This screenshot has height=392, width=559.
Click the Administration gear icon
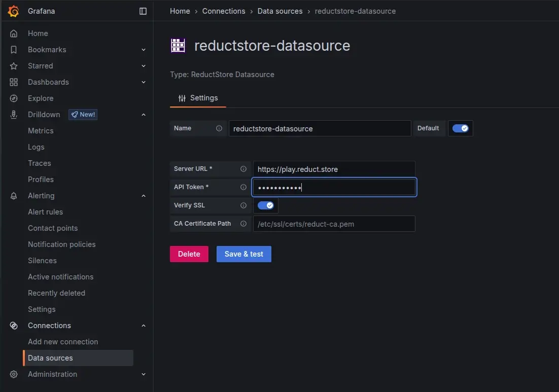tap(14, 374)
